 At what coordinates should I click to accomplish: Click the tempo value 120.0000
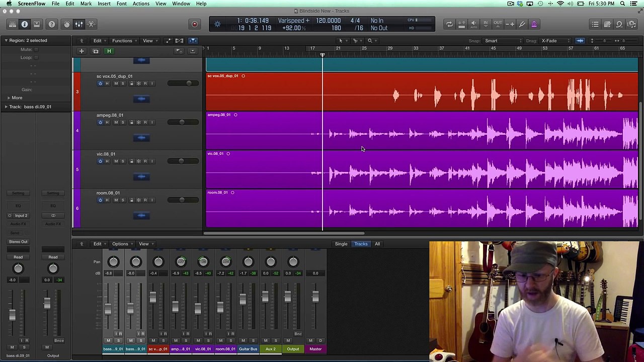tap(328, 21)
